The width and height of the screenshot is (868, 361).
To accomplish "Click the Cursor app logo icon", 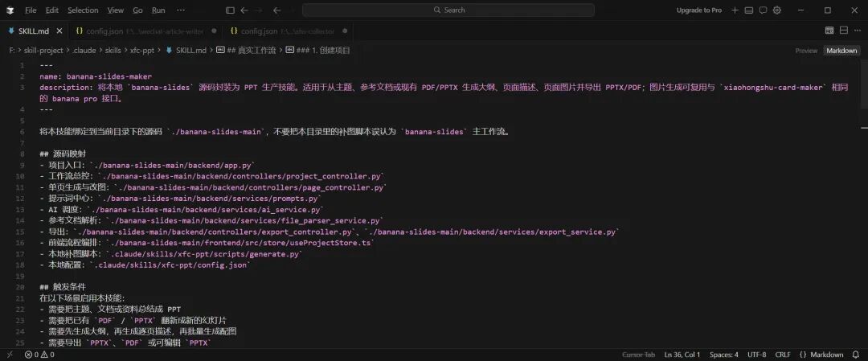I will tap(10, 10).
